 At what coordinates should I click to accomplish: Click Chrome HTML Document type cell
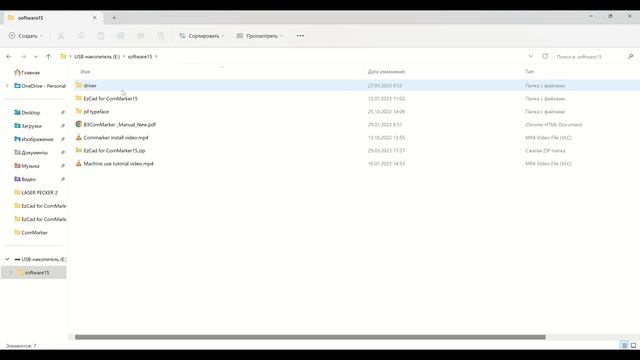click(x=553, y=124)
